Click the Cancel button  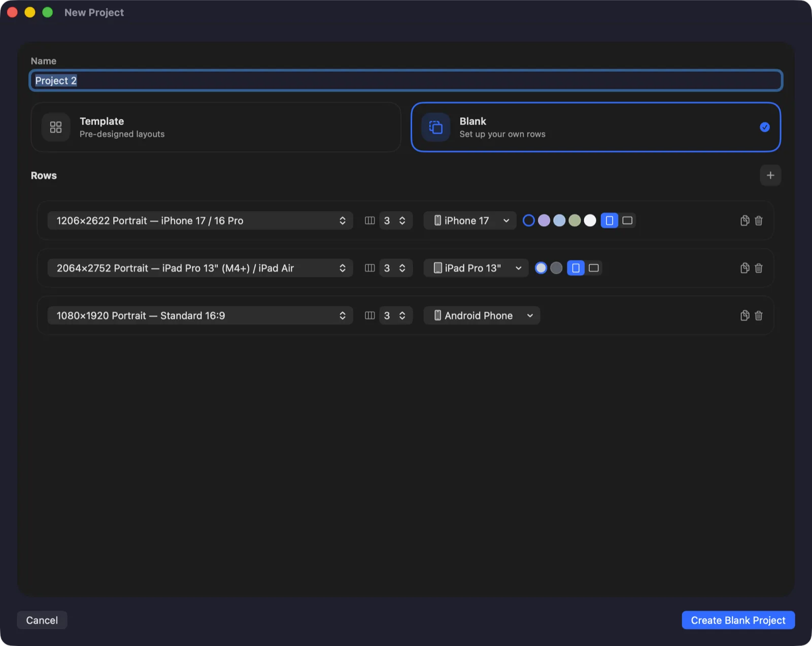(42, 620)
